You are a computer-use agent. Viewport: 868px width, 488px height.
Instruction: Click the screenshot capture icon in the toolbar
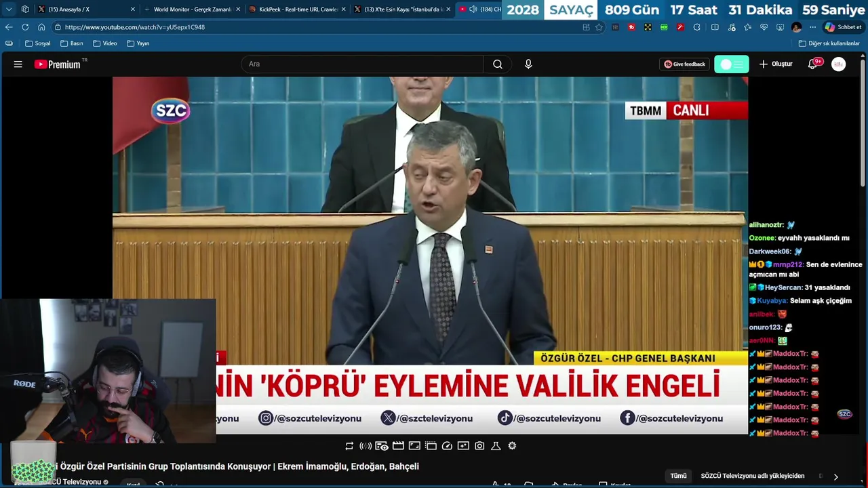click(x=780, y=27)
